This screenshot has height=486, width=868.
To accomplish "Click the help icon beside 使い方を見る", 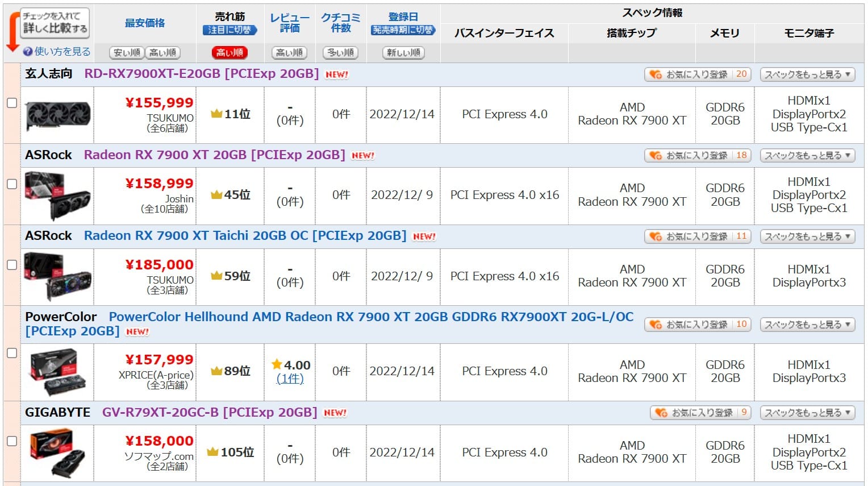I will tap(28, 52).
